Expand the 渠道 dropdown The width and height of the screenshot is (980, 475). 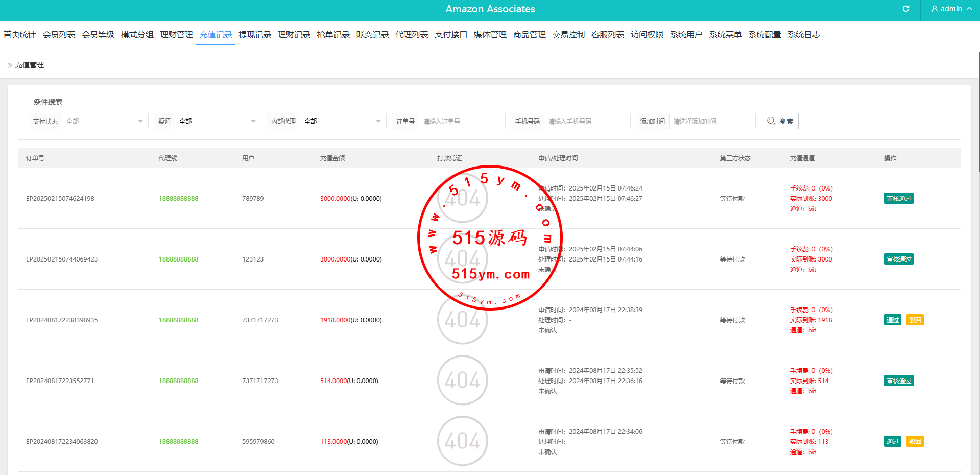[x=218, y=121]
